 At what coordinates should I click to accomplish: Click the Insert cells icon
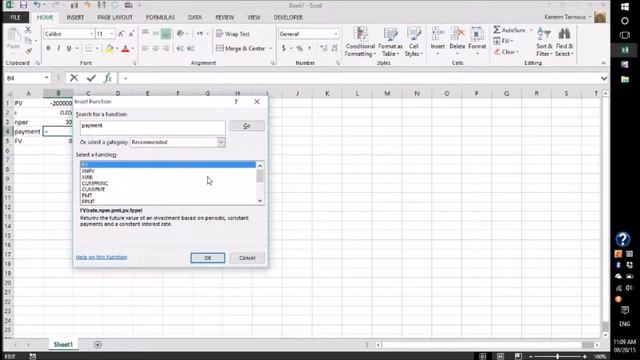click(x=438, y=35)
